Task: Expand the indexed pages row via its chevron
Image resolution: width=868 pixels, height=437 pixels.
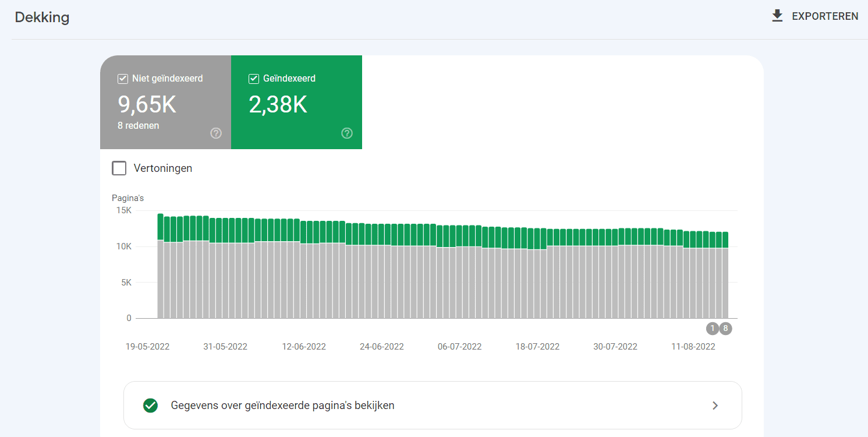Action: [x=715, y=406]
